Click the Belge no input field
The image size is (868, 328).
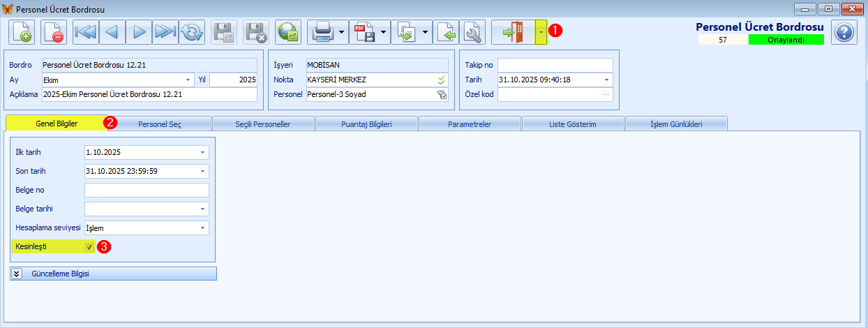[x=147, y=190]
